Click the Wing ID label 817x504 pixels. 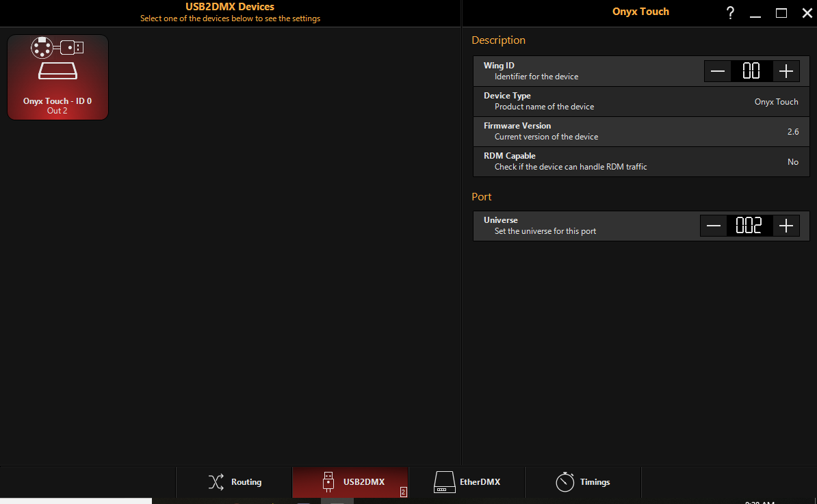[499, 66]
